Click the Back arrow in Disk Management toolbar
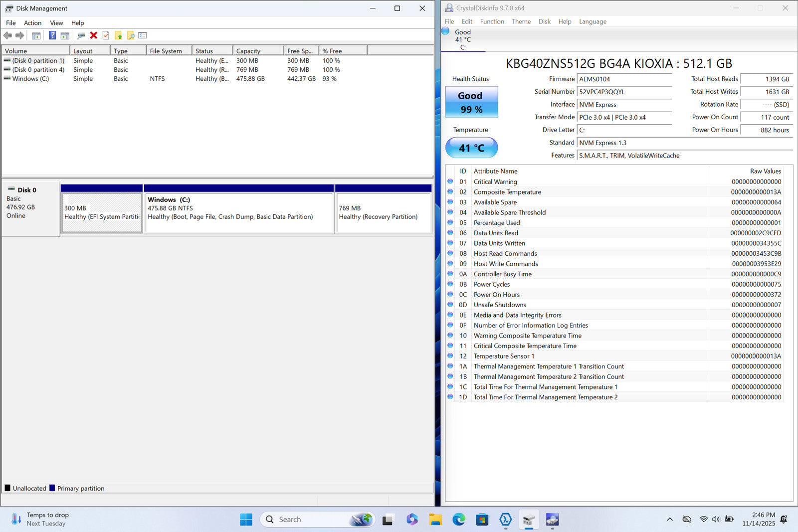The width and height of the screenshot is (798, 532). click(7, 35)
